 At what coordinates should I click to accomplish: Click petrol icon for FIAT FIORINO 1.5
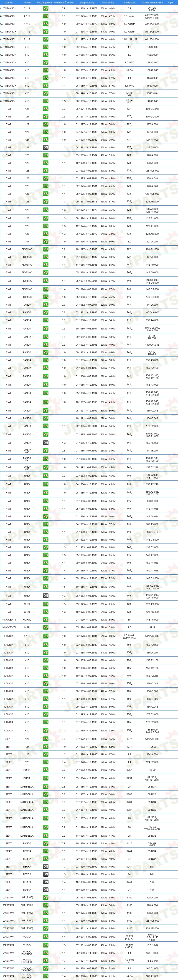click(46, 297)
